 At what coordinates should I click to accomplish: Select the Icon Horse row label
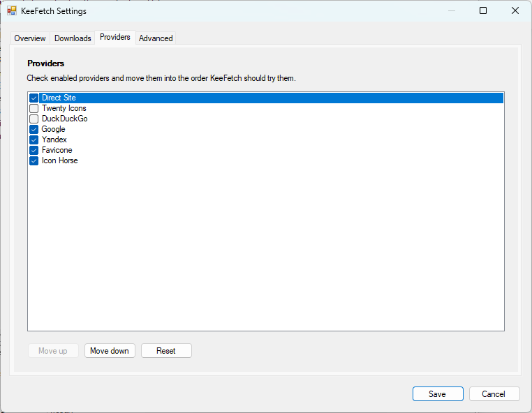(x=60, y=160)
